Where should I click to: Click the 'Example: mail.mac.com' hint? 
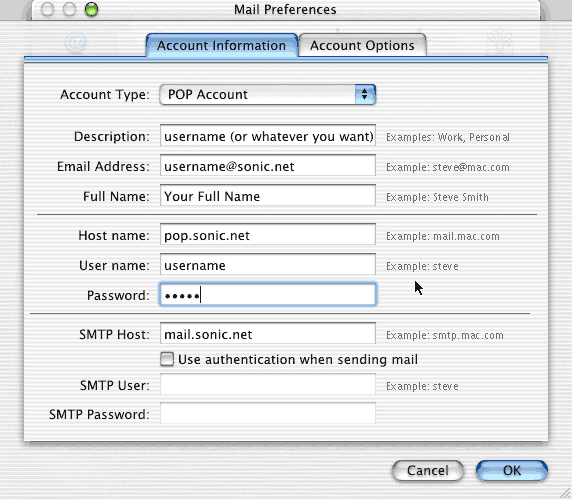[x=442, y=236]
